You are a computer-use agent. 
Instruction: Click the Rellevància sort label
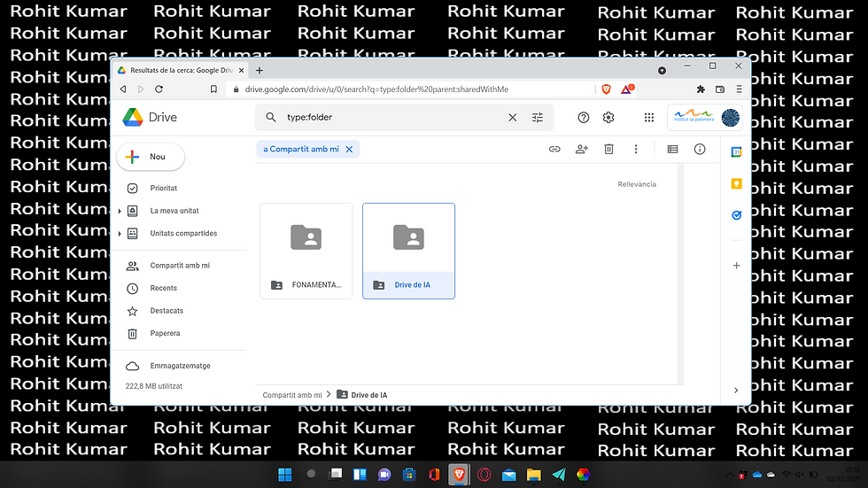(637, 184)
